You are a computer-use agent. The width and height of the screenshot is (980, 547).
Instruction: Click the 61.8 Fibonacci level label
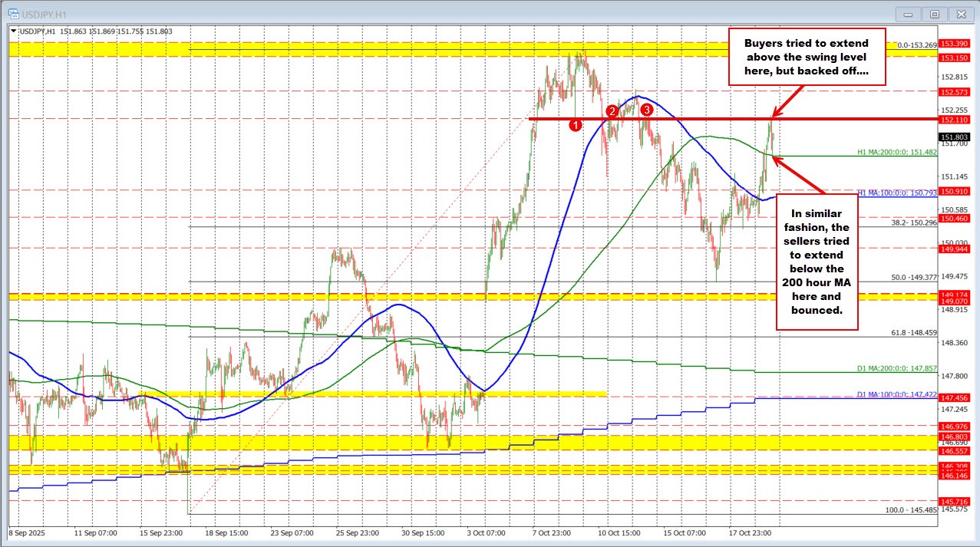[x=914, y=332]
